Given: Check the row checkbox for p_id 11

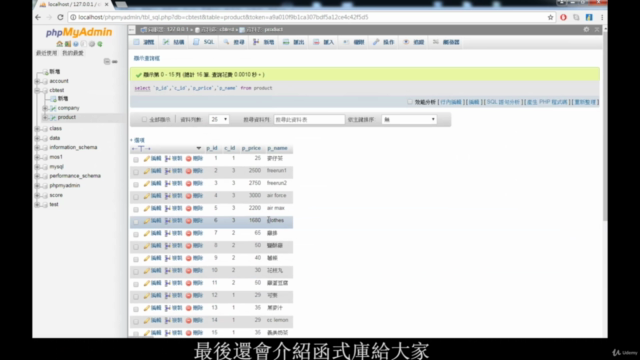Looking at the screenshot, I should [136, 284].
